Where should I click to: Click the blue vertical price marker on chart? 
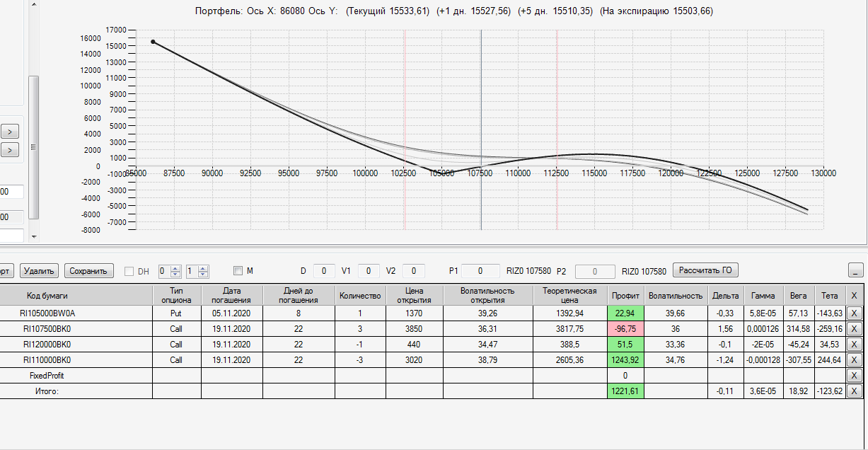pos(481,129)
